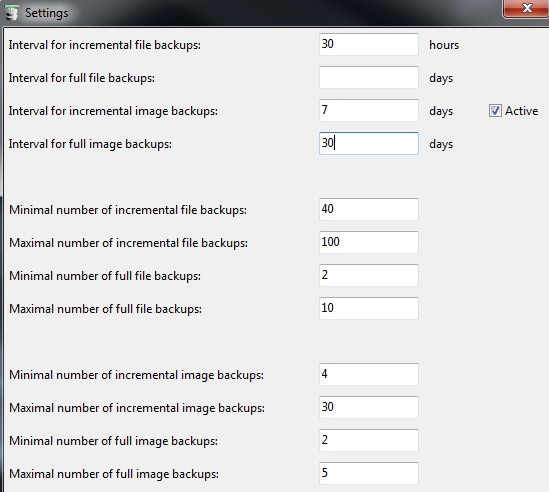Click the 'Interval for incremental file backups:' label
This screenshot has width=549, height=492.
[105, 45]
